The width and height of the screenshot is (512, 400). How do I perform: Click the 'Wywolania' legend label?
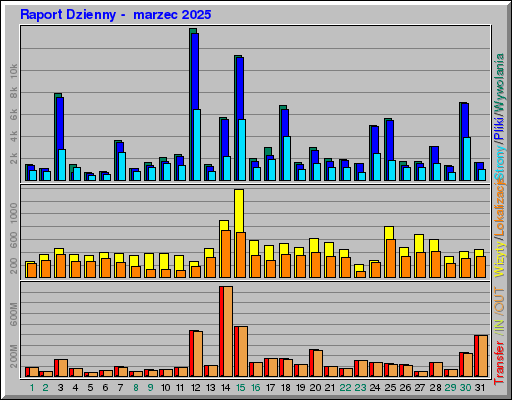(499, 82)
